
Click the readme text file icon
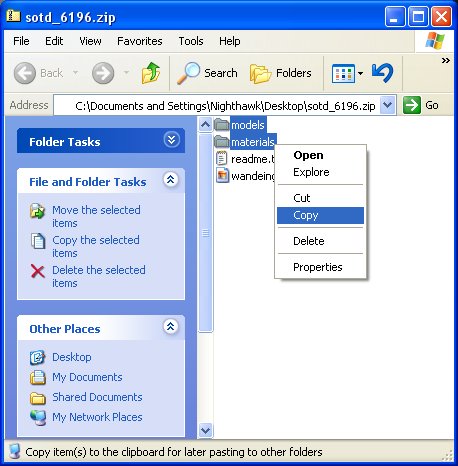point(222,158)
